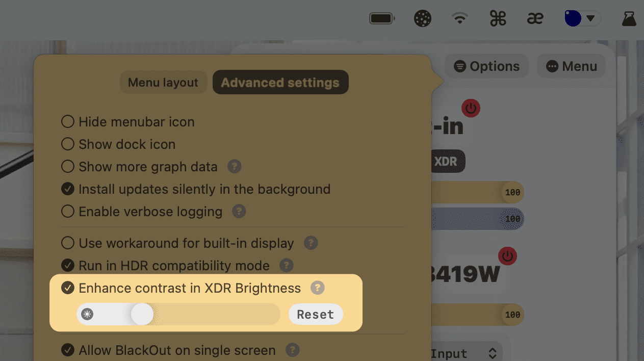Open the flask icon in menu bar
The height and width of the screenshot is (361, 644).
629,19
